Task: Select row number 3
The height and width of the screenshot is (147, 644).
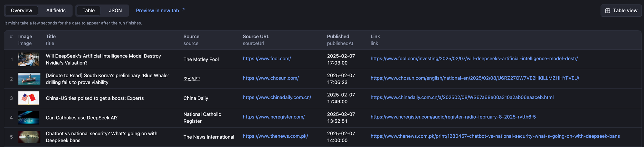Action: [x=12, y=98]
